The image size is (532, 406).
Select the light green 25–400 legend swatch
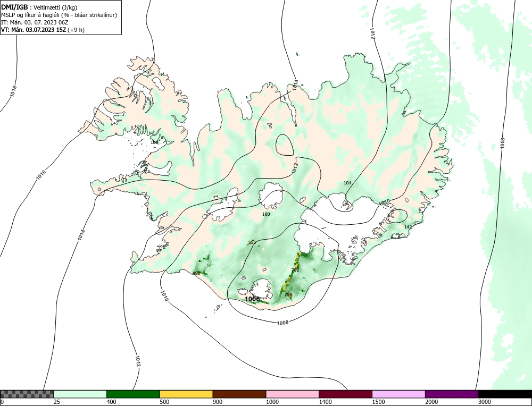pyautogui.click(x=80, y=394)
